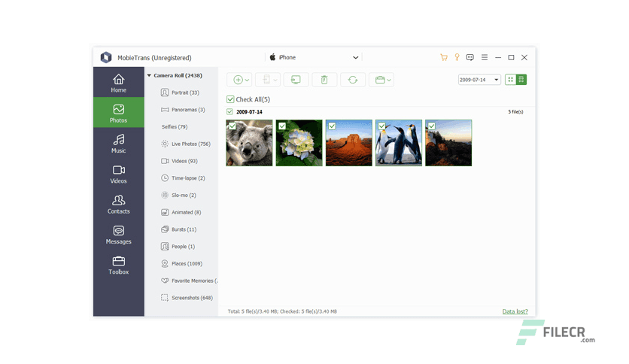Viewport: 629px width, 364px height.
Task: Select the desert landscape thumbnail
Action: click(x=348, y=143)
